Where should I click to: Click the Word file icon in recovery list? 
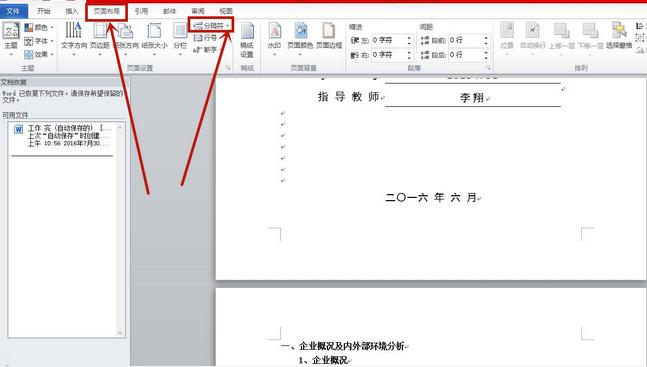click(18, 130)
